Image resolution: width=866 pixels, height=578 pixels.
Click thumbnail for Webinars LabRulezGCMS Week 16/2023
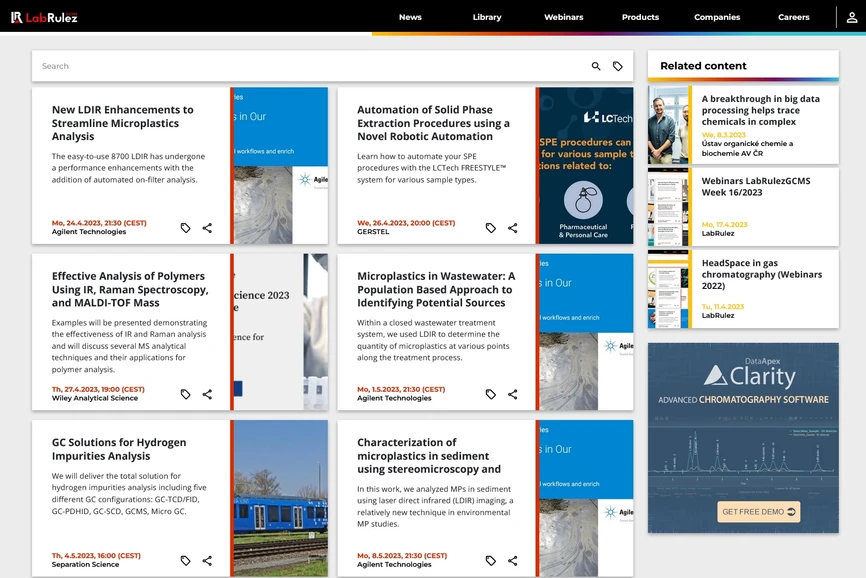coord(668,207)
